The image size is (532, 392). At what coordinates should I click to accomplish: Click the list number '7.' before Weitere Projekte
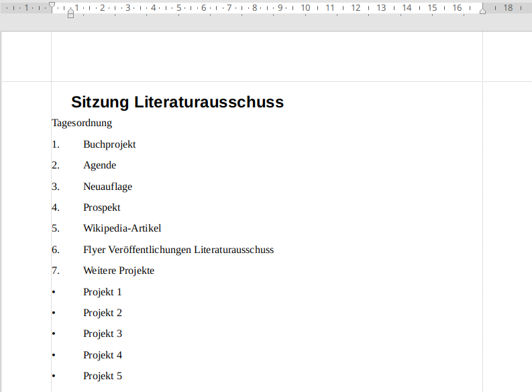[x=56, y=271]
